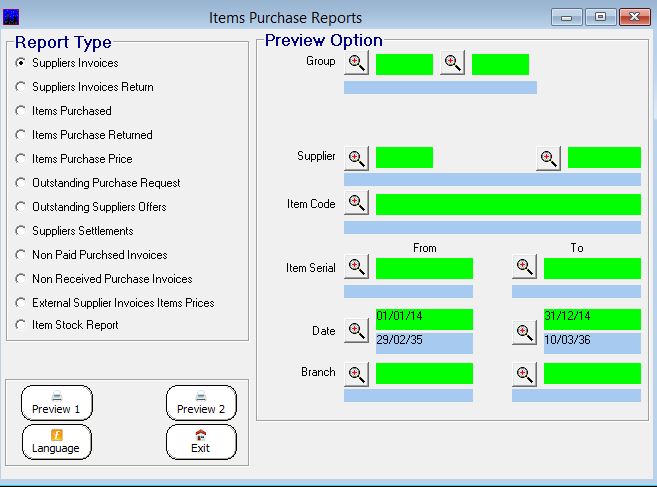Click the Language button
This screenshot has width=657, height=487.
pyautogui.click(x=56, y=441)
